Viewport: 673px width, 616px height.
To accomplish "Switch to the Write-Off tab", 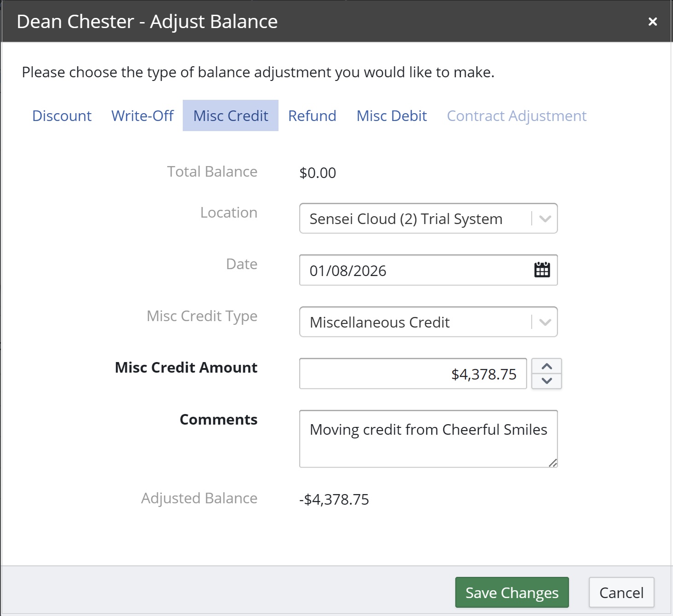I will coord(142,116).
